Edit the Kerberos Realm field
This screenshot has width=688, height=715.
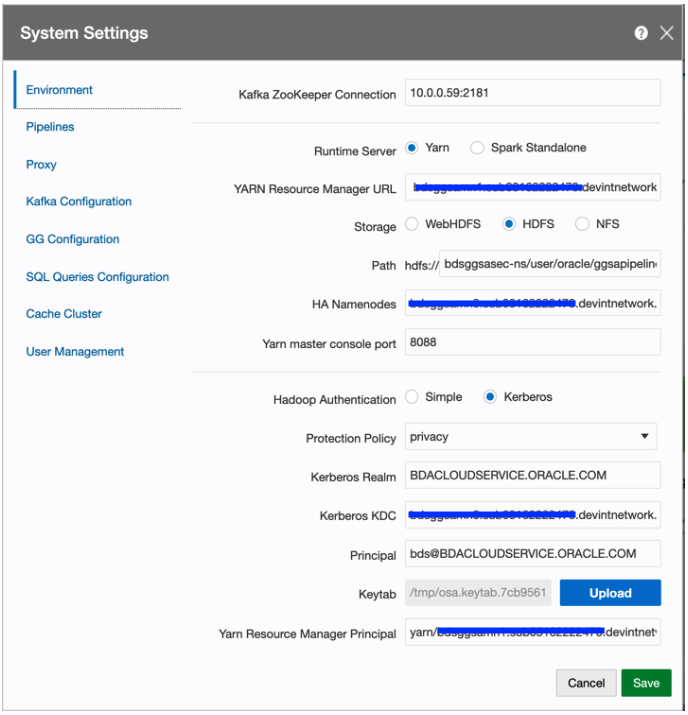coord(533,475)
